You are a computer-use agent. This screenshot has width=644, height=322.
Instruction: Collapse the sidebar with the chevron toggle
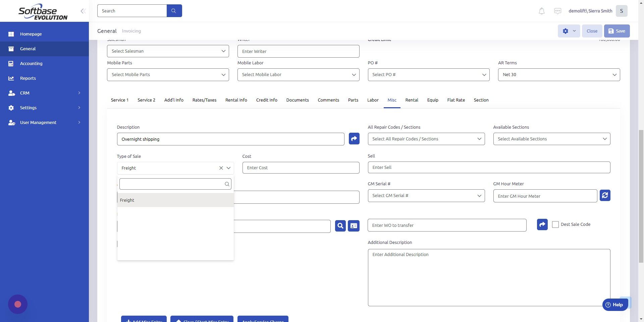point(83,11)
